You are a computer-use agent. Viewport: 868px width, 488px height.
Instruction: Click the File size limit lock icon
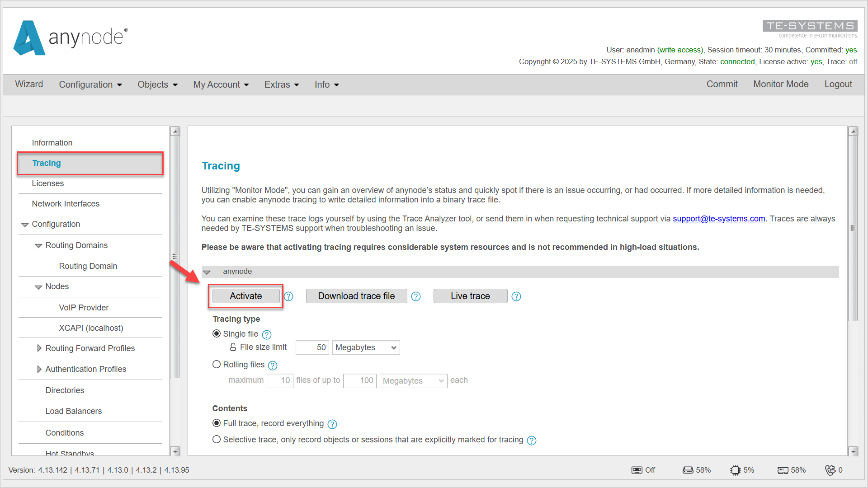[x=233, y=347]
